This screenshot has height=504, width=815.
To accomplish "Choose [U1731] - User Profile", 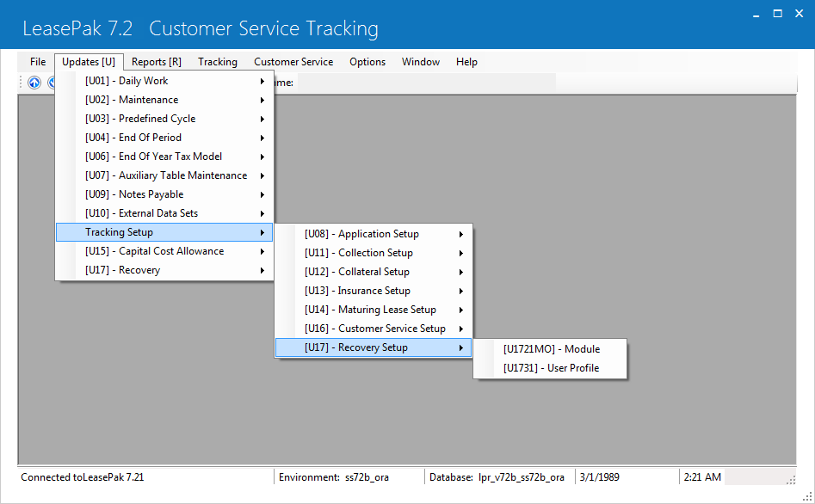I will [551, 368].
